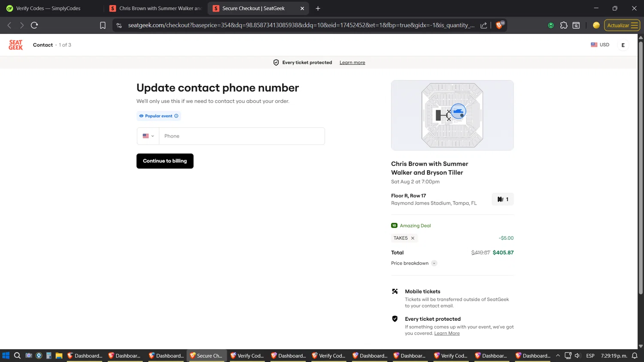Switch to Chris Brown with Summer Walker tab
Viewport: 644px width, 362px height.
[x=155, y=8]
